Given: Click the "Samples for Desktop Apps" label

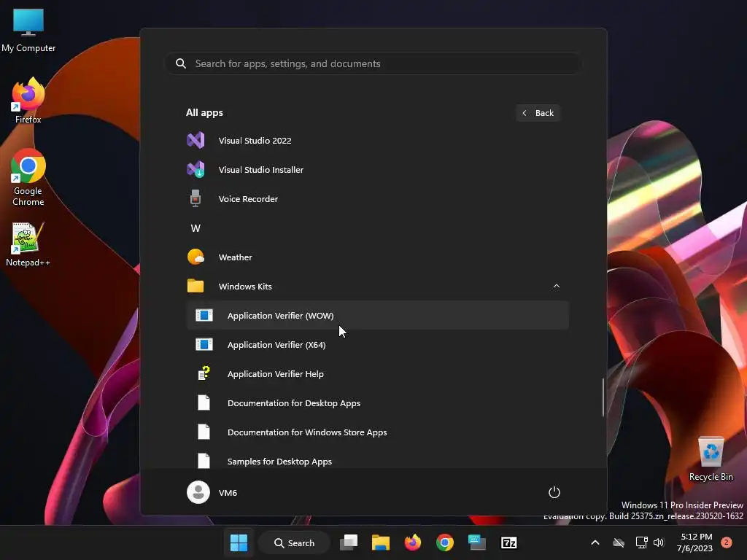Looking at the screenshot, I should coord(279,462).
